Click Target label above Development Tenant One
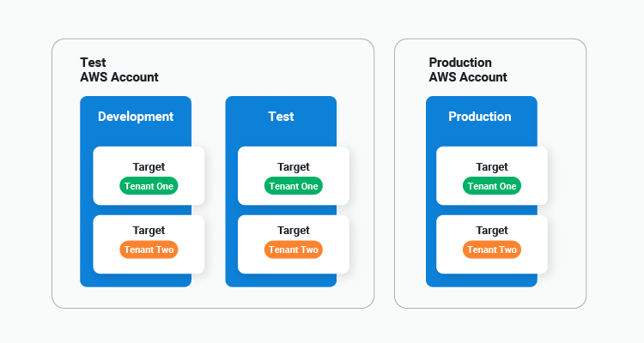Image resolution: width=644 pixels, height=343 pixels. point(149,167)
